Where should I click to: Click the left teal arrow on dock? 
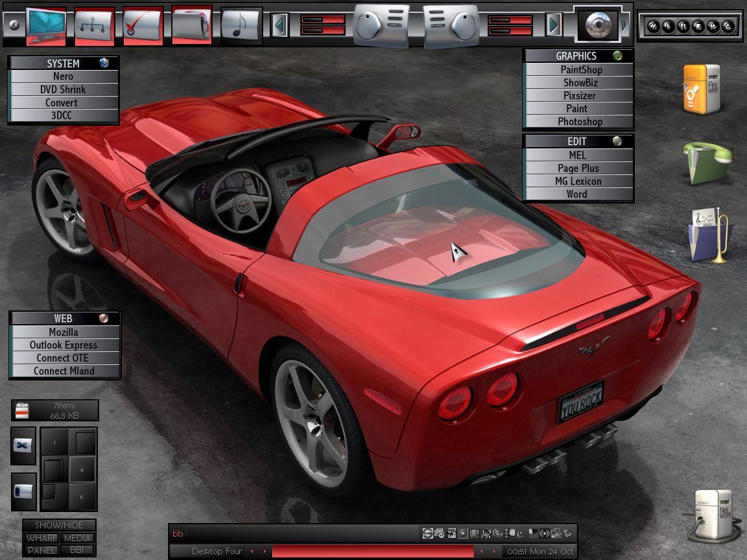280,25
